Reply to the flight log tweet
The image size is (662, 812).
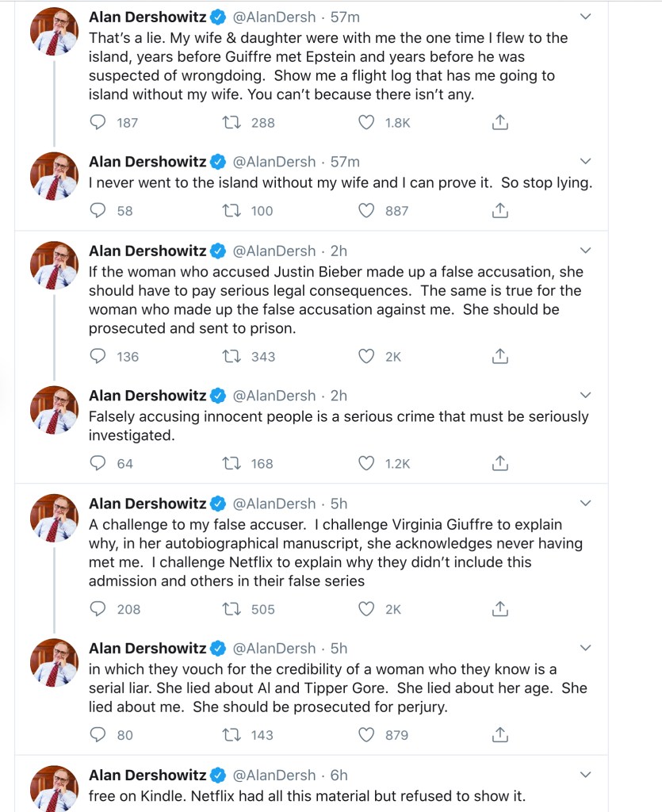(98, 122)
